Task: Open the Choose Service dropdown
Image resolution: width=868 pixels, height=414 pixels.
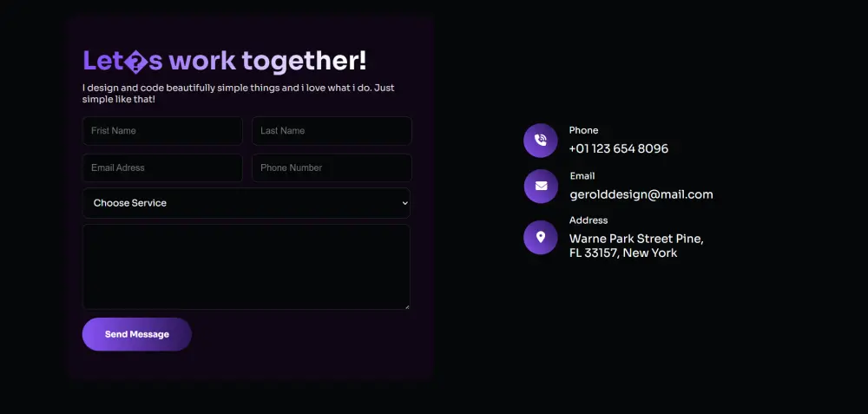Action: [x=247, y=203]
